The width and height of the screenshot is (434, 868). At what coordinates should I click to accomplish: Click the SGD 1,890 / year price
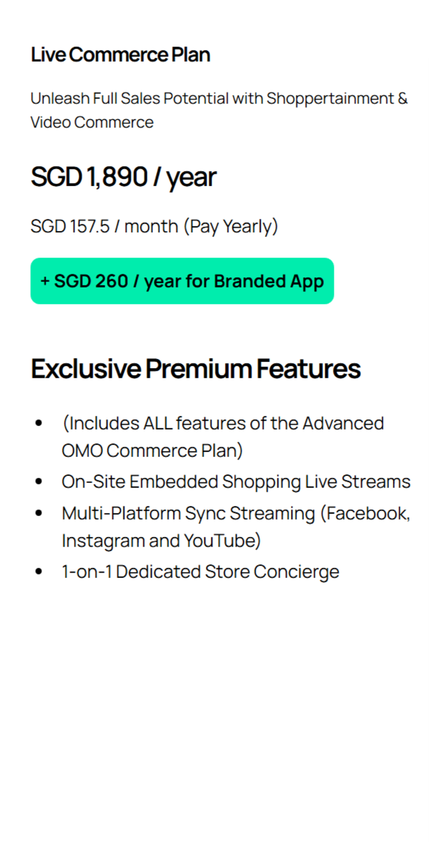pyautogui.click(x=123, y=177)
